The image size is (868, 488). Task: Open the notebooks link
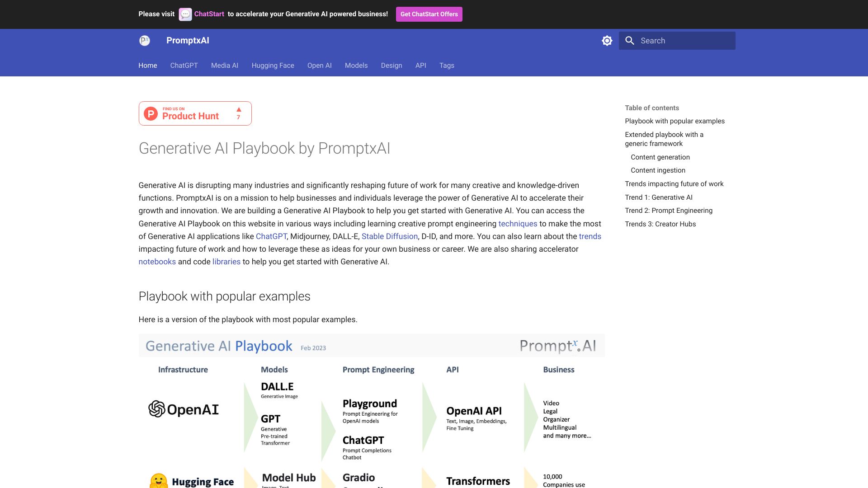point(157,261)
